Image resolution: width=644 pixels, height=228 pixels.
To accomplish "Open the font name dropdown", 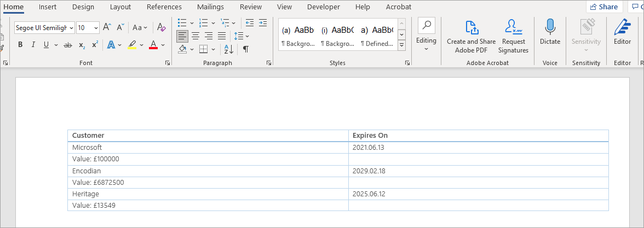I will pyautogui.click(x=72, y=27).
